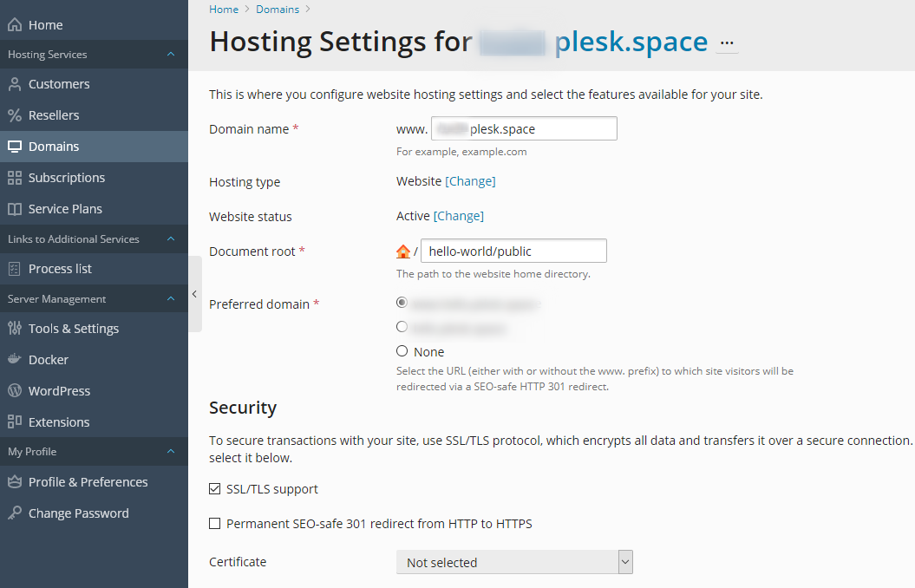Open the Certificate dropdown
Viewport: 915px width, 588px height.
pyautogui.click(x=514, y=562)
